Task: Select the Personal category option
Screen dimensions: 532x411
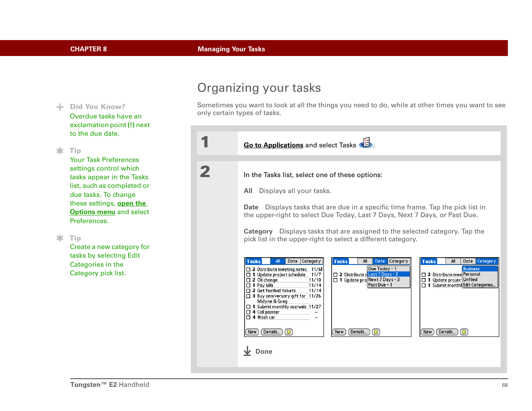Action: pyautogui.click(x=480, y=274)
